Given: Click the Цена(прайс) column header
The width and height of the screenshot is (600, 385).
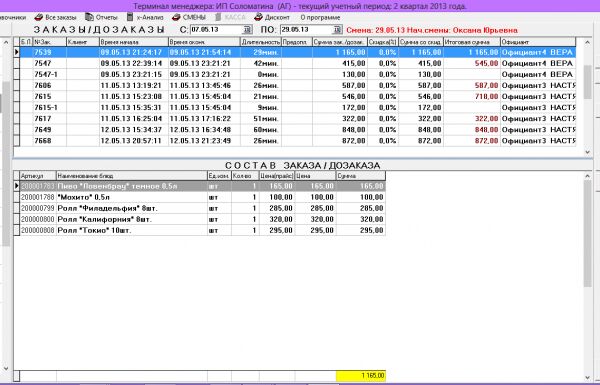Looking at the screenshot, I should click(277, 176).
